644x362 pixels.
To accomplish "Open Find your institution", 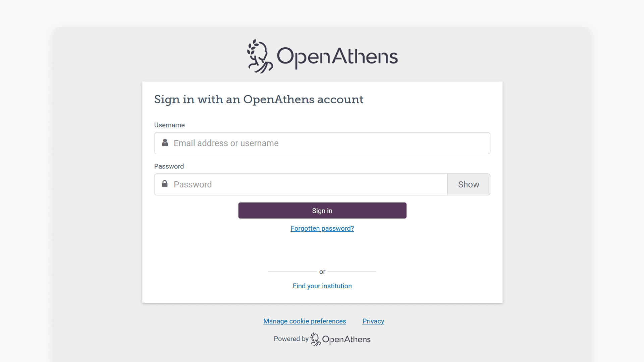I will click(x=322, y=286).
